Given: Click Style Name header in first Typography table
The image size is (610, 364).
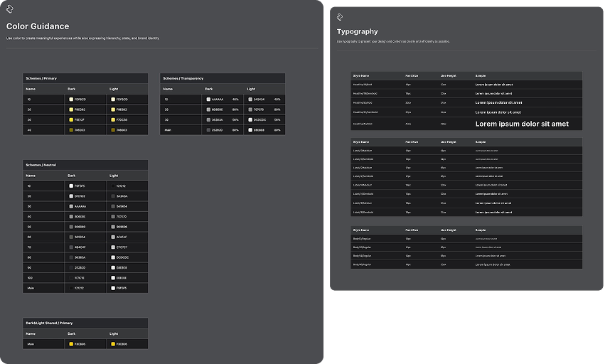Looking at the screenshot, I should pyautogui.click(x=361, y=76).
